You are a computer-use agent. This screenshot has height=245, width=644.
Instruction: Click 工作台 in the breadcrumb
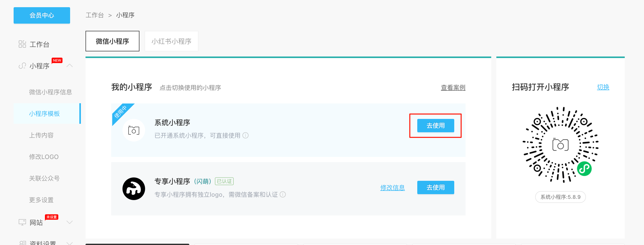click(x=95, y=15)
